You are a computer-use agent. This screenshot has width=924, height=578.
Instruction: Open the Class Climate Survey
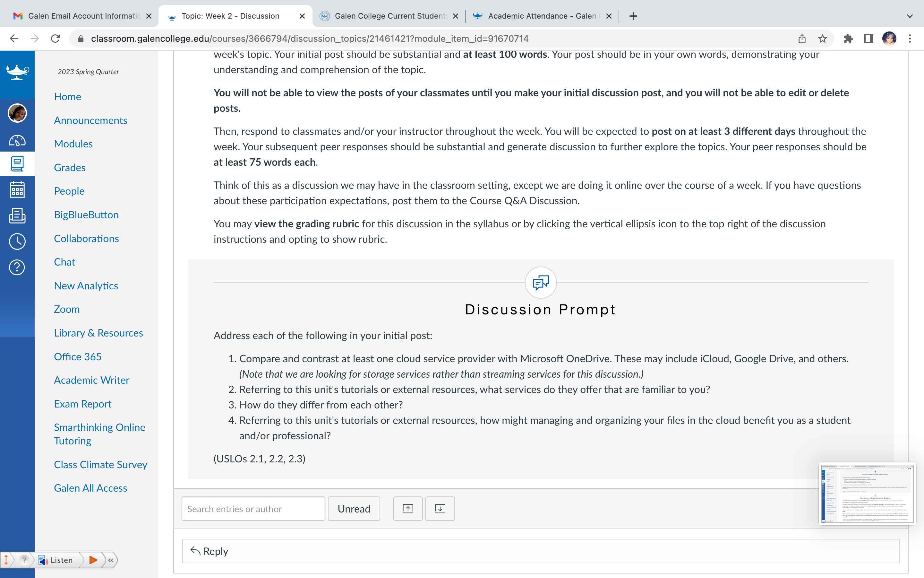click(100, 465)
